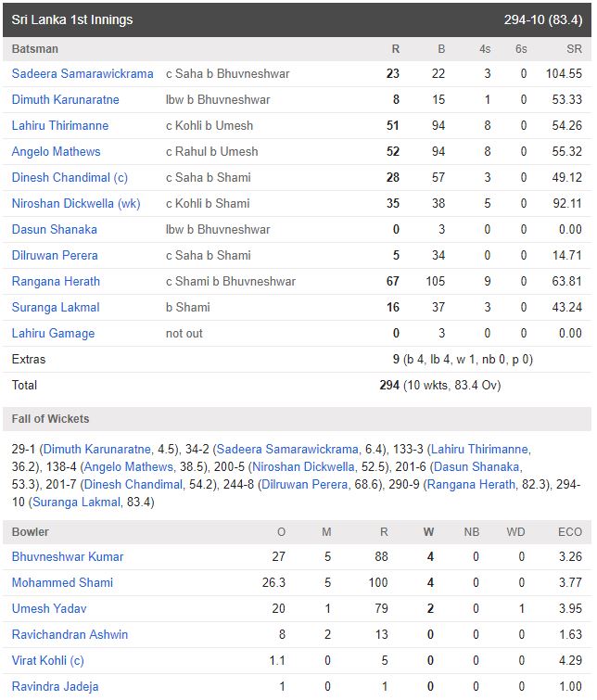
Task: Open Ravichandran Ashwin bowler link
Action: [70, 634]
